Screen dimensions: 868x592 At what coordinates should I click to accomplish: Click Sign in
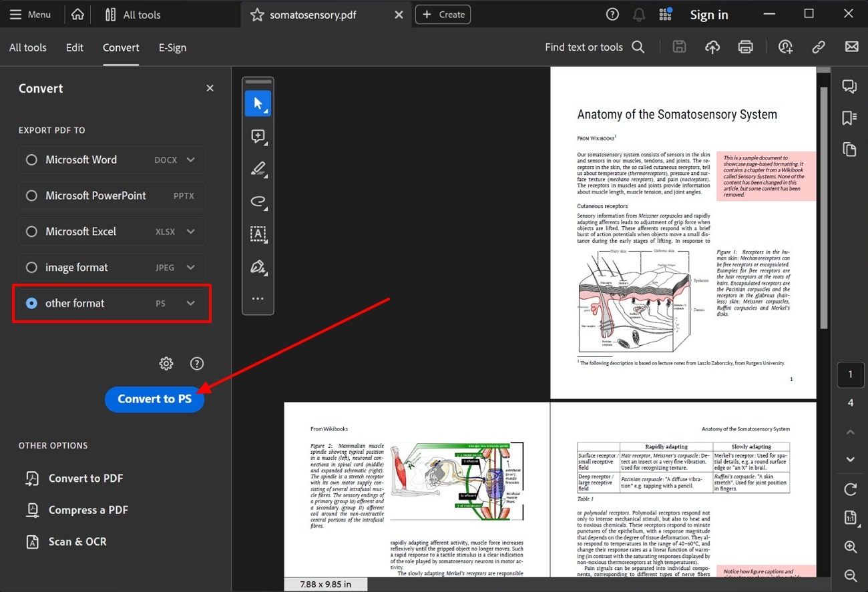pyautogui.click(x=709, y=15)
